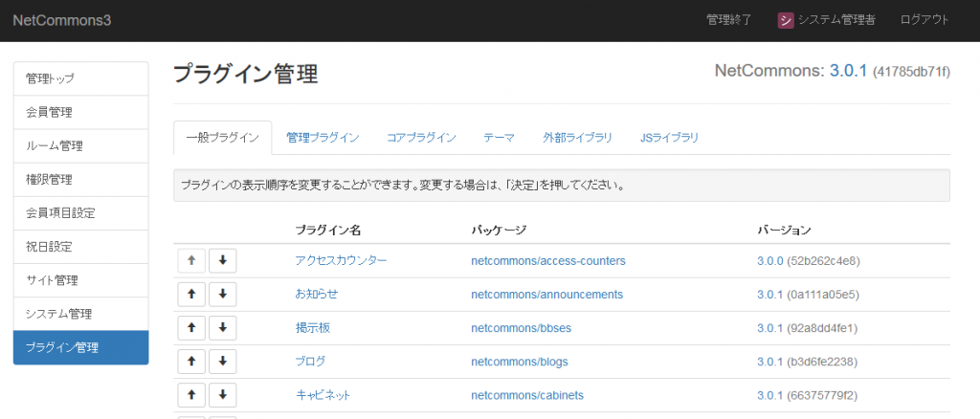Open 祝日設定 in sidebar

80,247
